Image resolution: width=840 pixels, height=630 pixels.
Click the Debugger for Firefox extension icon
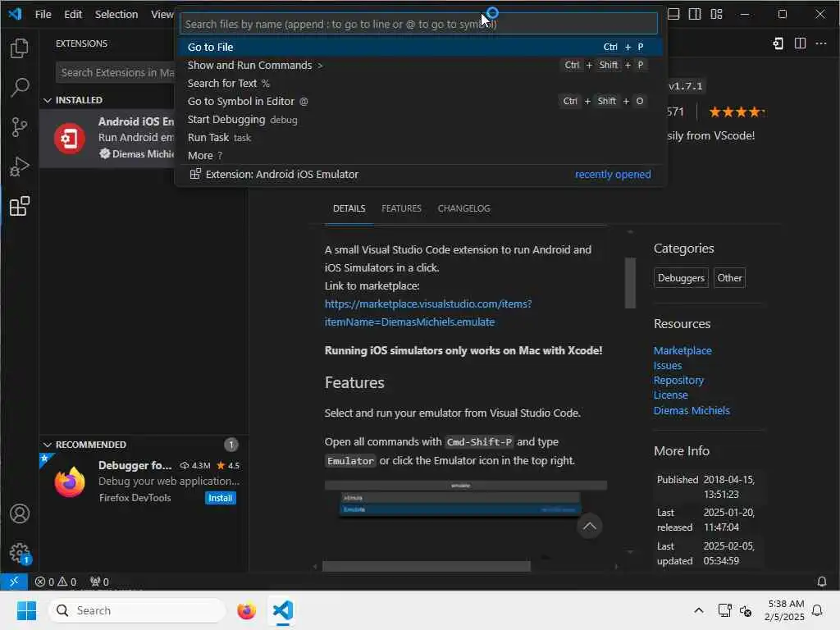tap(70, 482)
